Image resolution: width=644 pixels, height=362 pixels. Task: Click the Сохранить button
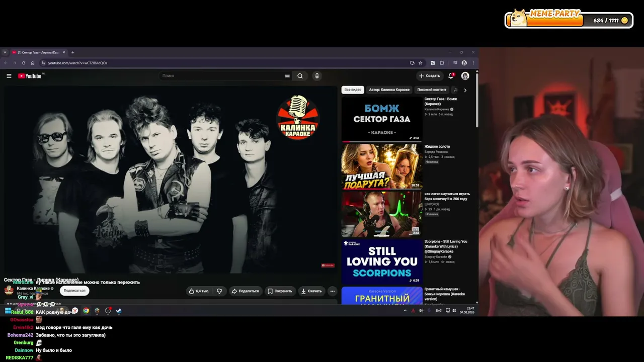pyautogui.click(x=280, y=291)
